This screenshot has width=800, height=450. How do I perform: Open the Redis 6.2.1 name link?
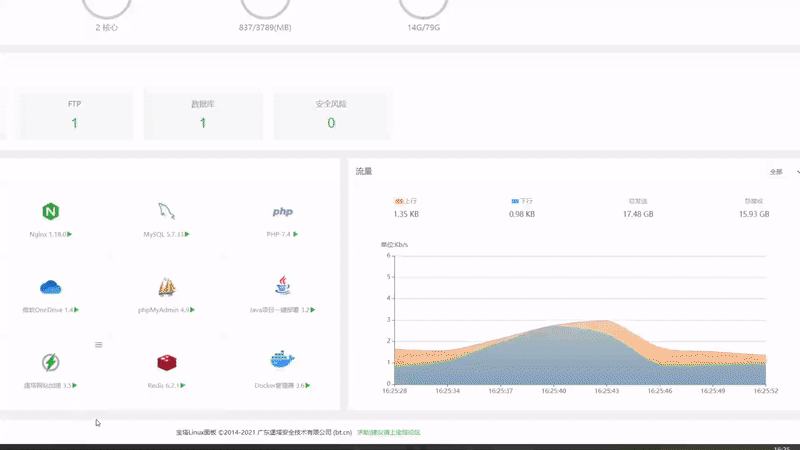(x=163, y=385)
